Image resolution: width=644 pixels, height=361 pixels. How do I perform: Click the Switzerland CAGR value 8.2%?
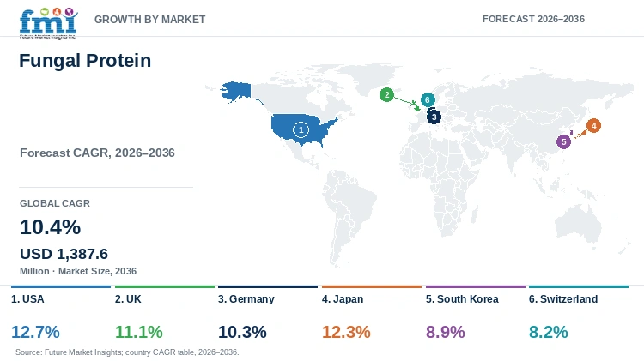[549, 332]
